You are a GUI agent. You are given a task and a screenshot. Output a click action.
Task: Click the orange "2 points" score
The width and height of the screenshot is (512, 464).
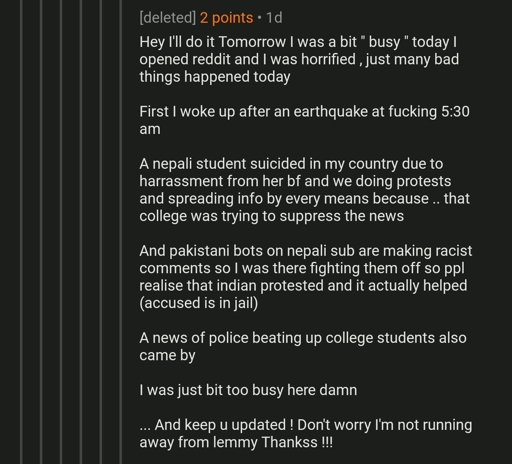tap(226, 18)
